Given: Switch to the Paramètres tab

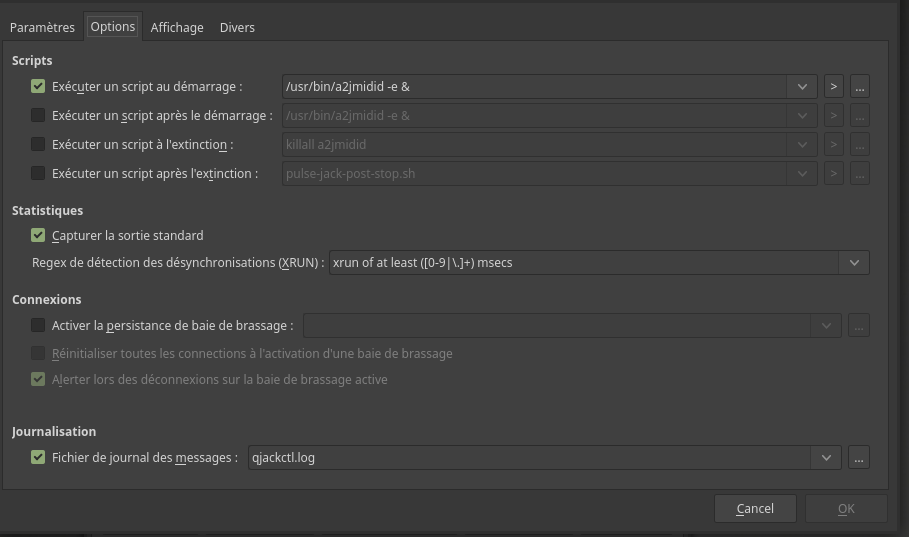Looking at the screenshot, I should pos(42,28).
